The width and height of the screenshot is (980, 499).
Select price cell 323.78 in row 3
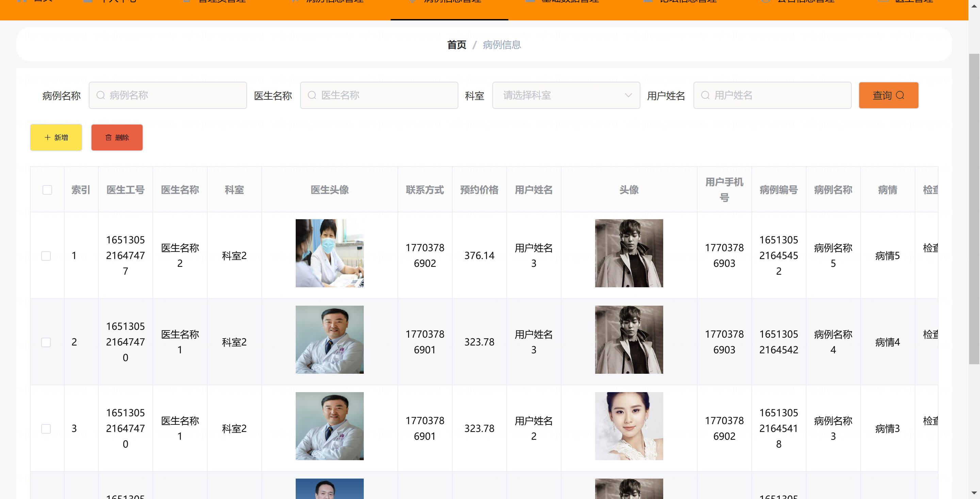click(x=479, y=428)
